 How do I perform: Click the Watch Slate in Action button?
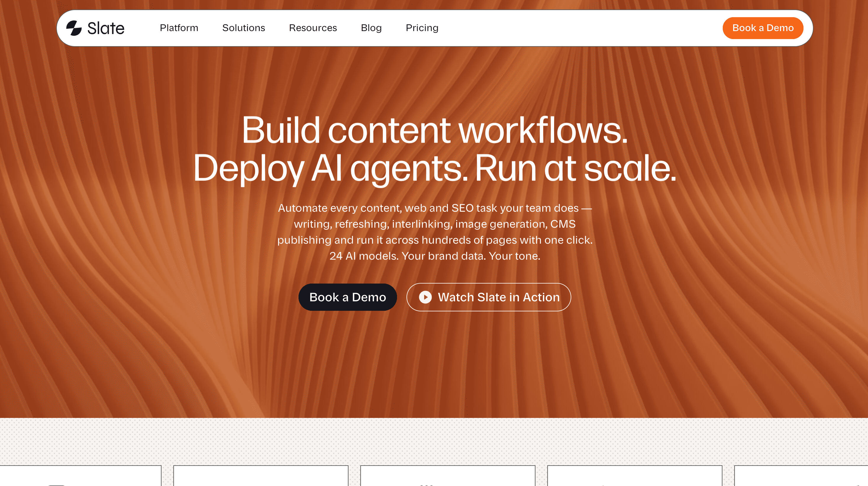(x=489, y=297)
